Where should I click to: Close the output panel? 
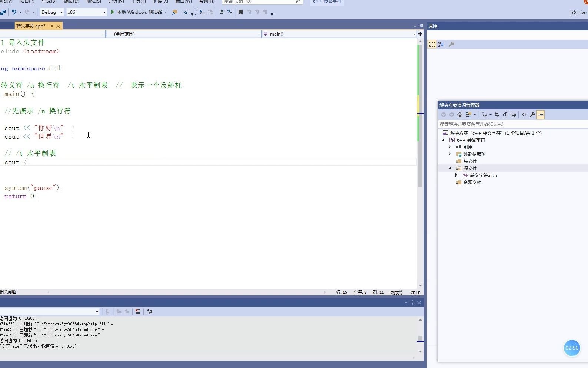click(x=419, y=303)
